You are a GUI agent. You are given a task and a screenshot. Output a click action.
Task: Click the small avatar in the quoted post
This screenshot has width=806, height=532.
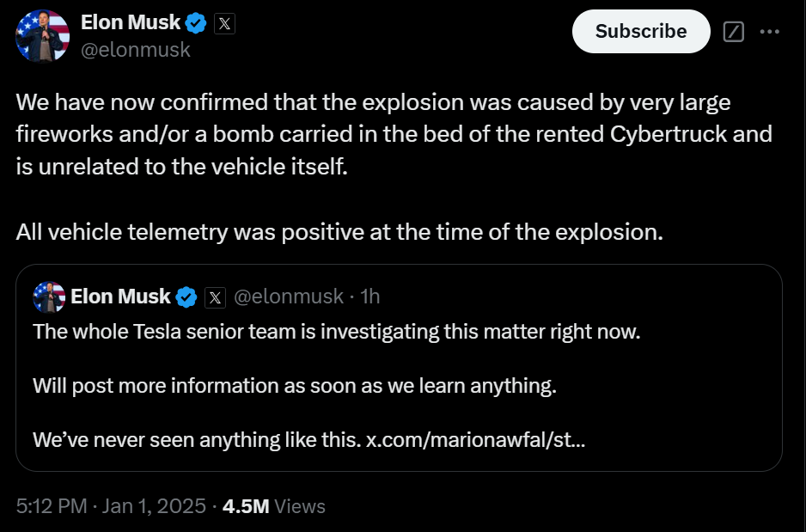coord(49,297)
